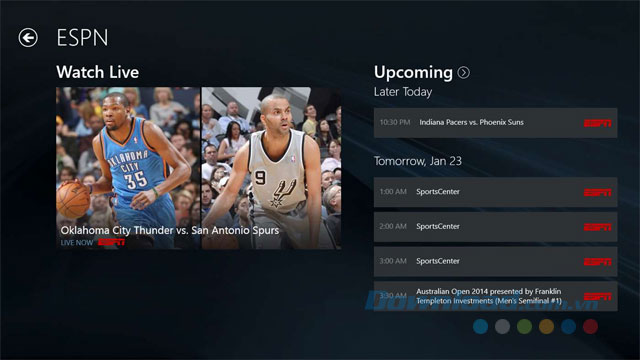640x360 pixels.
Task: Click ESPN logo in 2:00 AM SportsCenter row
Action: [x=598, y=227]
